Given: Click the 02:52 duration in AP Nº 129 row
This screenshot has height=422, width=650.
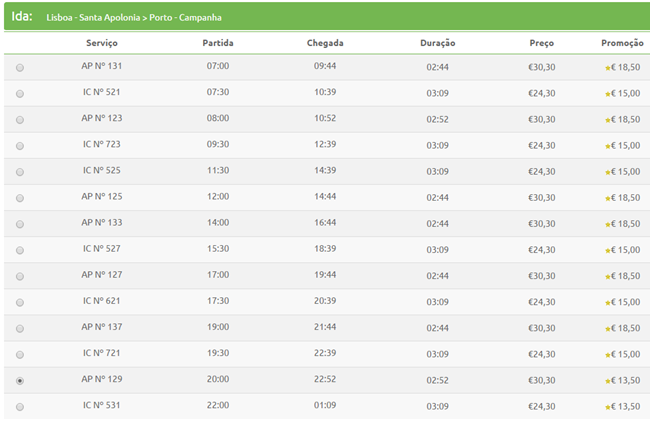Looking at the screenshot, I should point(437,381).
